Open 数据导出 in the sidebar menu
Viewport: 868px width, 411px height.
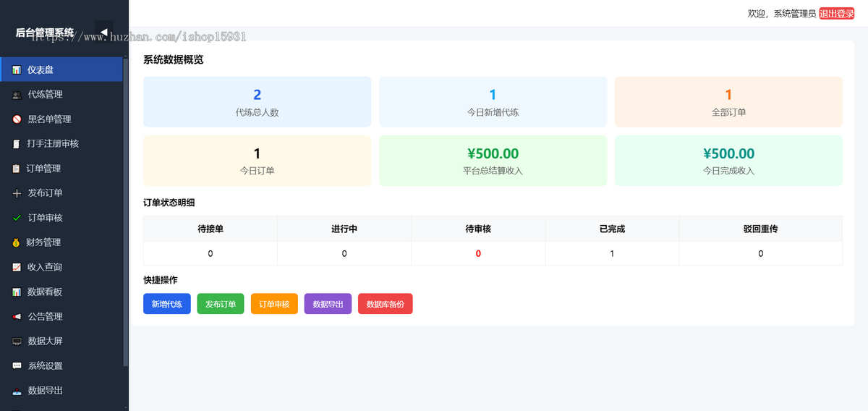[x=61, y=390]
